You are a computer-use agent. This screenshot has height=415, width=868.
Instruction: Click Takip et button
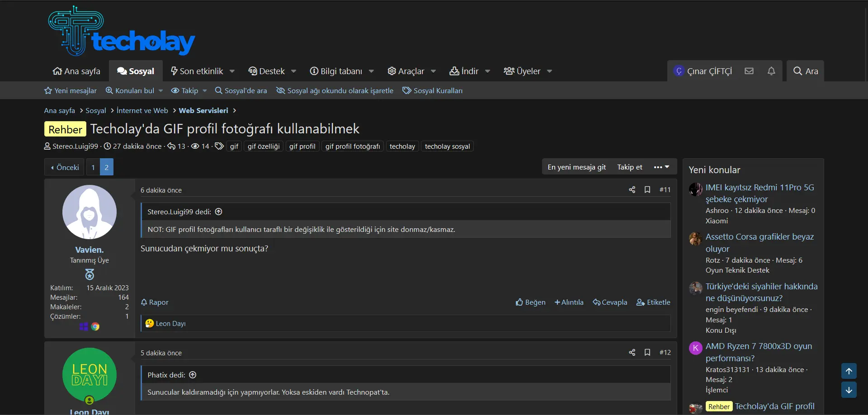(x=630, y=167)
